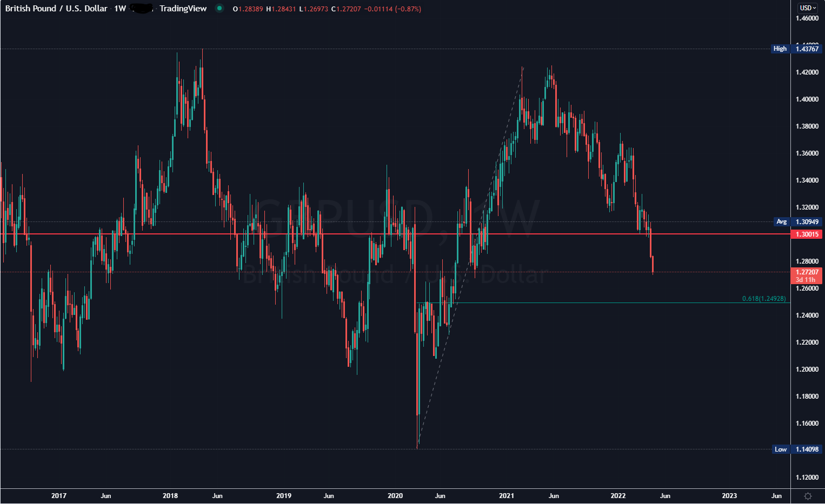Viewport: 825px width, 504px height.
Task: Click the current price label 1.27207
Action: (808, 272)
